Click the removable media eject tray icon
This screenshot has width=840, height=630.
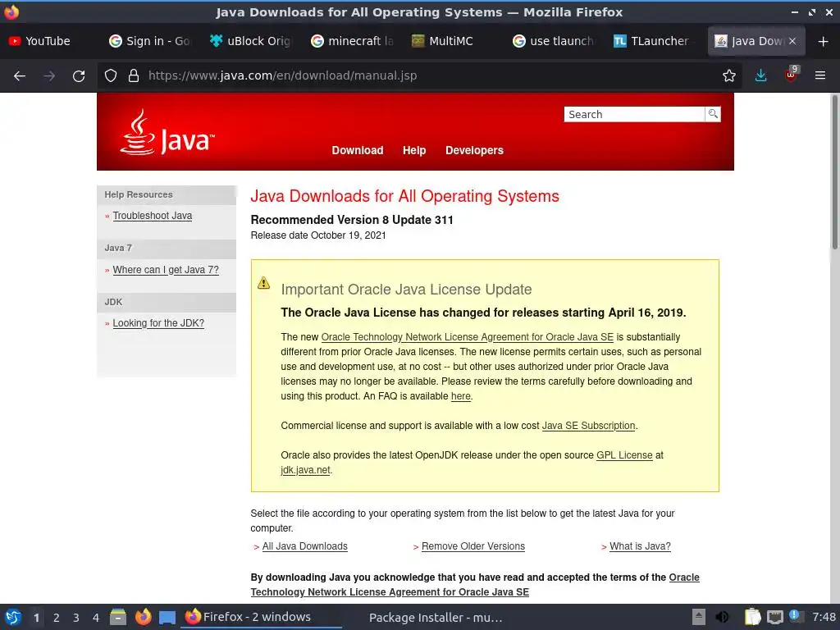(x=698, y=617)
